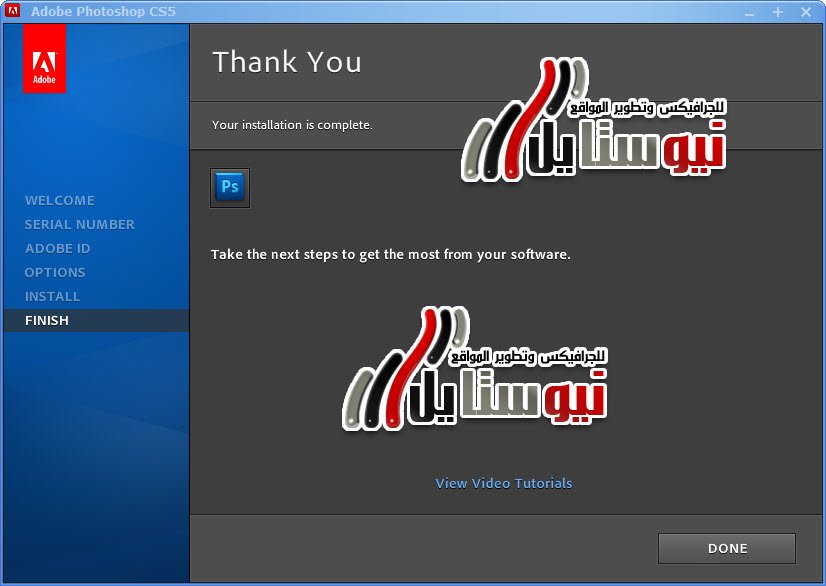The height and width of the screenshot is (586, 826).
Task: Select the INSTALL step in sidebar
Action: (53, 296)
